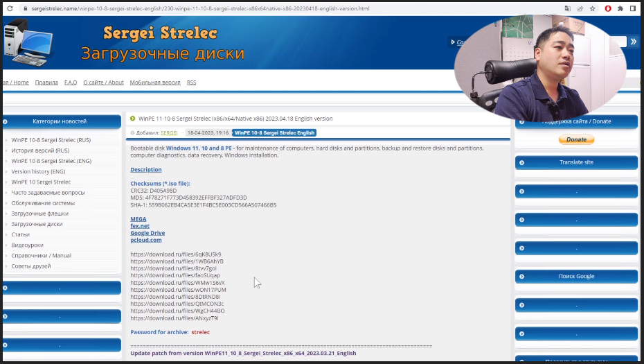Click the CRC32: D405A98D checksum text
This screenshot has height=364, width=644.
coord(154,191)
